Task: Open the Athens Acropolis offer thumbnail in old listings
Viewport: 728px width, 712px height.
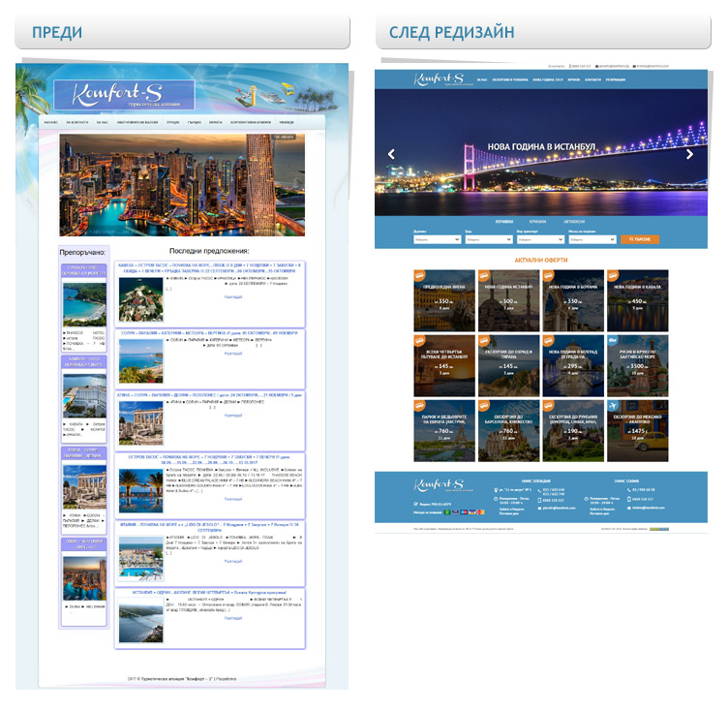Action: (x=140, y=423)
